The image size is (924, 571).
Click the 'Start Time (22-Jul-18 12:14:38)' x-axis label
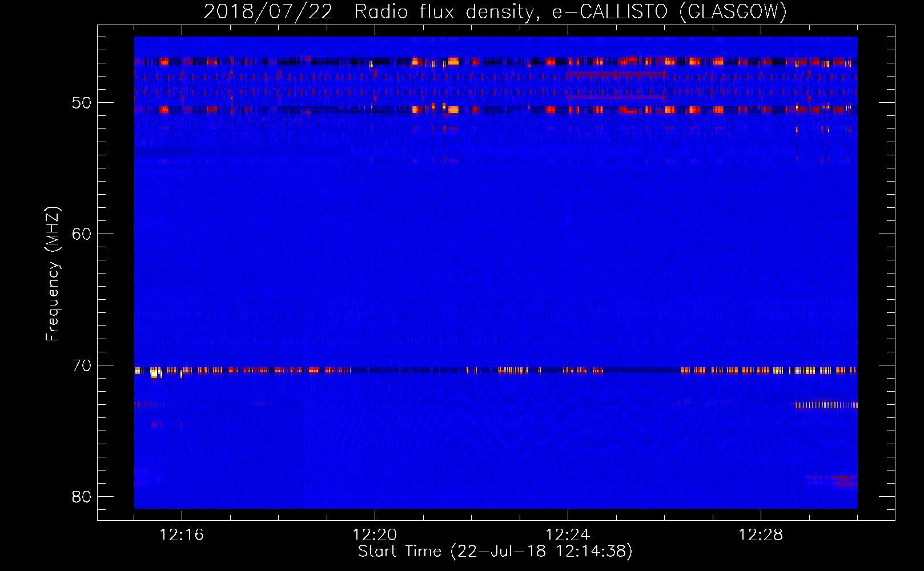495,552
